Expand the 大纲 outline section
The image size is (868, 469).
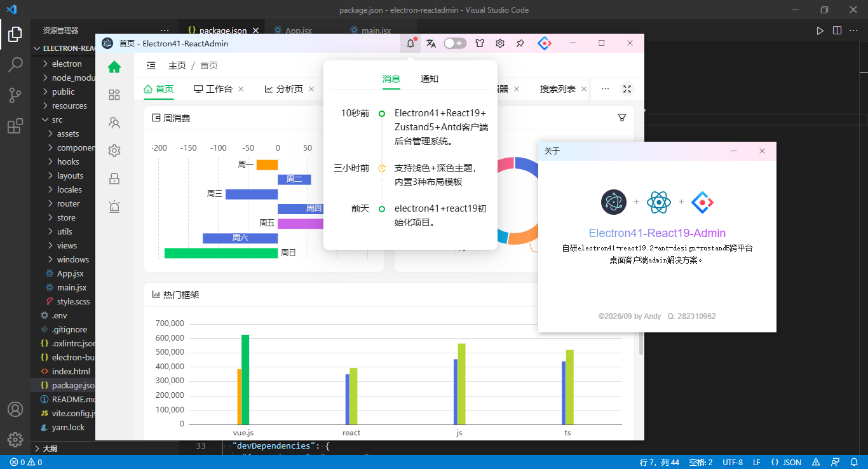50,449
